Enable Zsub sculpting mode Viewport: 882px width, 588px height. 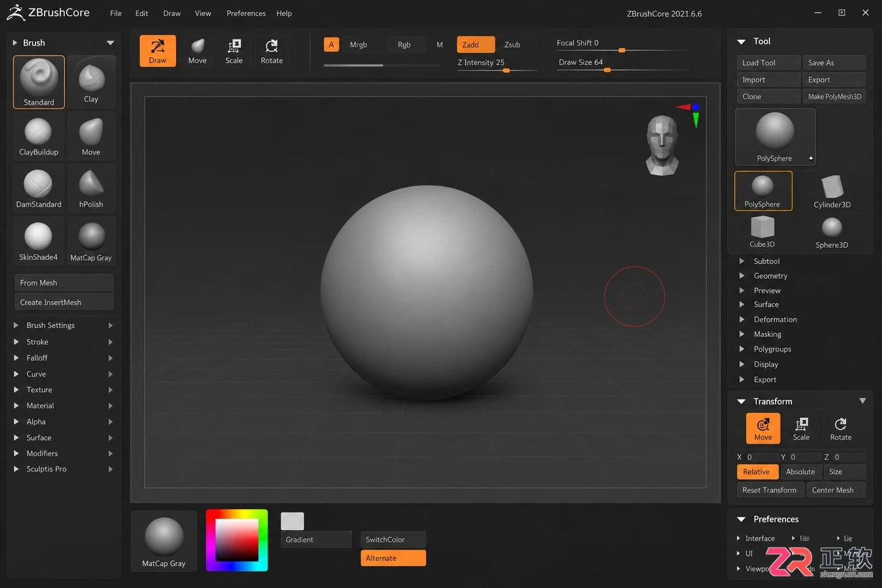click(513, 45)
